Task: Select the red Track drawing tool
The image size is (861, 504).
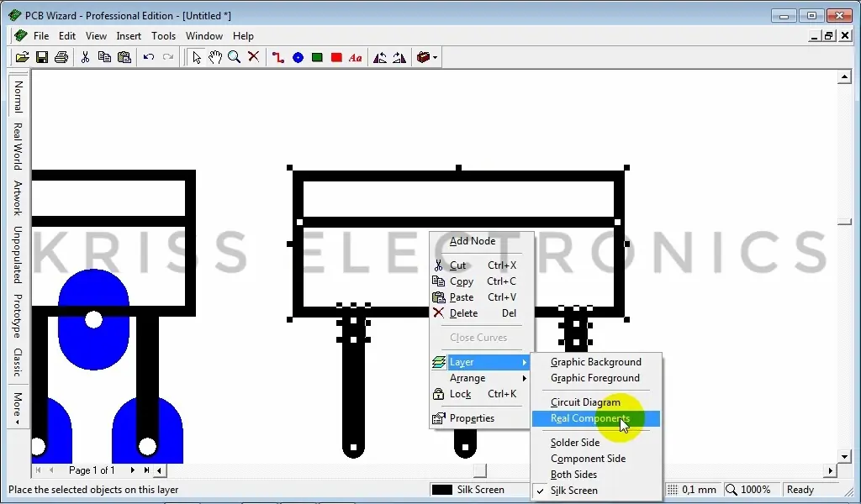Action: pyautogui.click(x=277, y=57)
